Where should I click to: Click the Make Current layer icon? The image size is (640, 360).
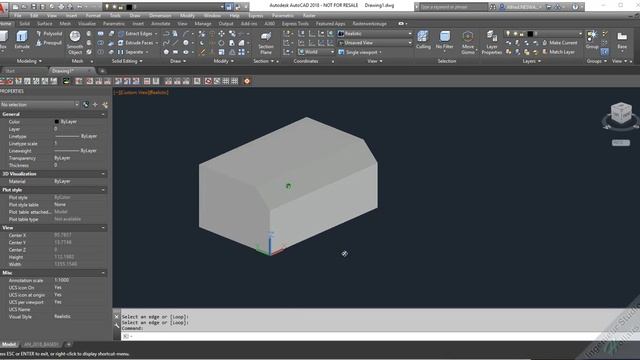(560, 43)
